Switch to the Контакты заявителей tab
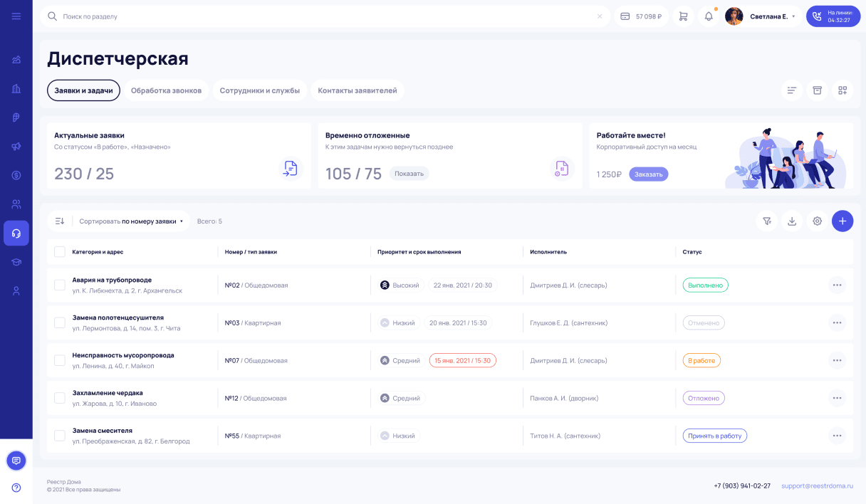866x504 pixels. click(358, 90)
